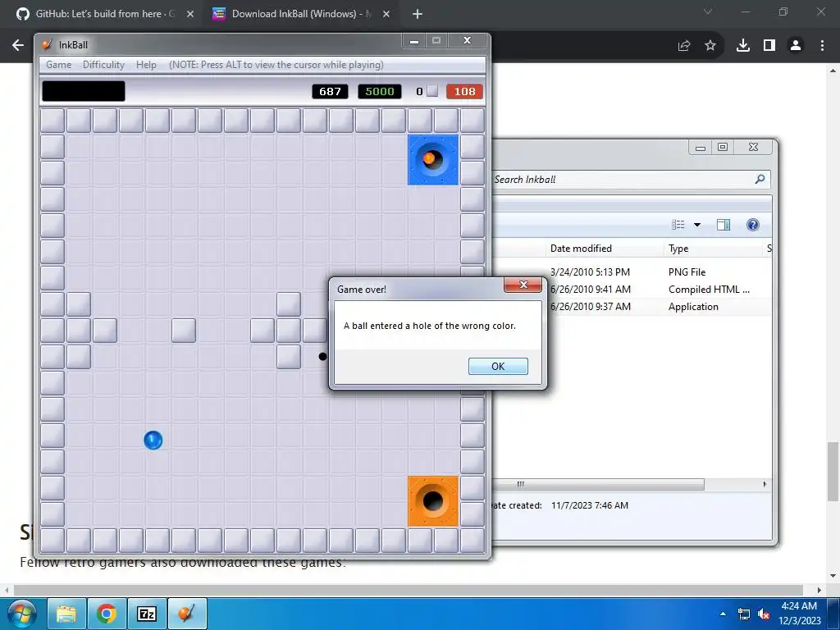Click the orange hole tile
840x630 pixels.
[x=433, y=501]
